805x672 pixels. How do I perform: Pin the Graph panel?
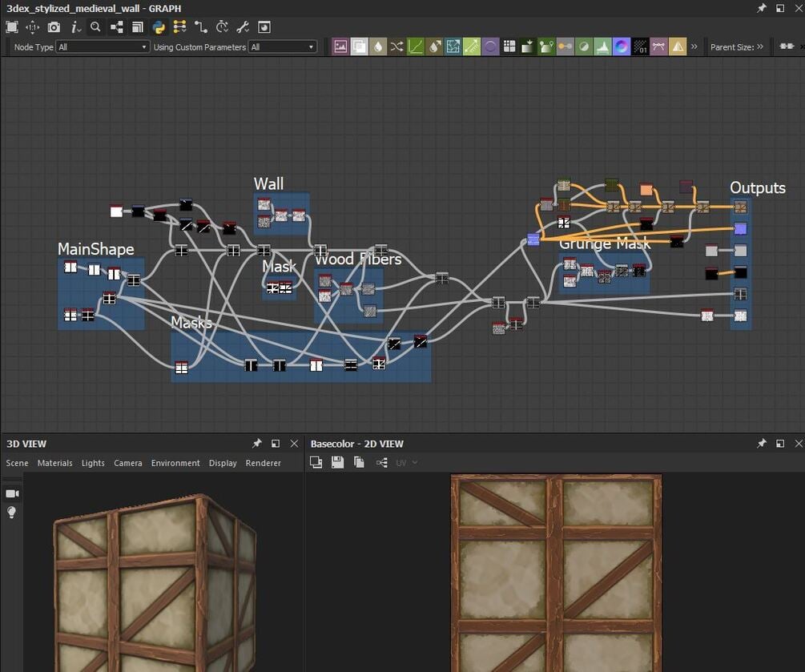[762, 8]
